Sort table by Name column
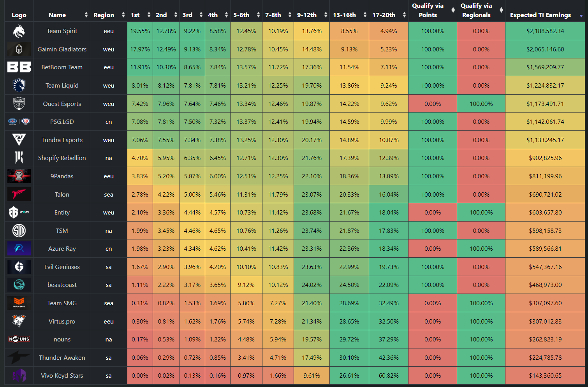This screenshot has width=588, height=387. (x=86, y=15)
